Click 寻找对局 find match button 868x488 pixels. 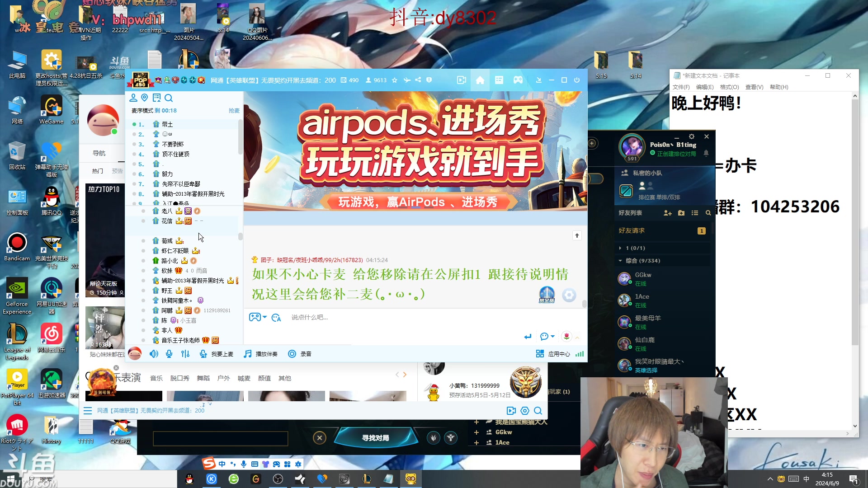pyautogui.click(x=375, y=438)
